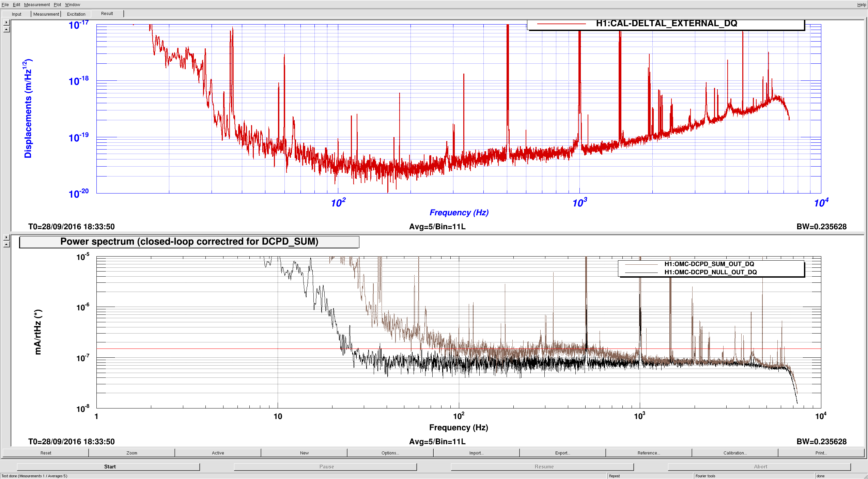This screenshot has width=868, height=479.
Task: Open the Measurement menu in menu bar
Action: point(37,4)
